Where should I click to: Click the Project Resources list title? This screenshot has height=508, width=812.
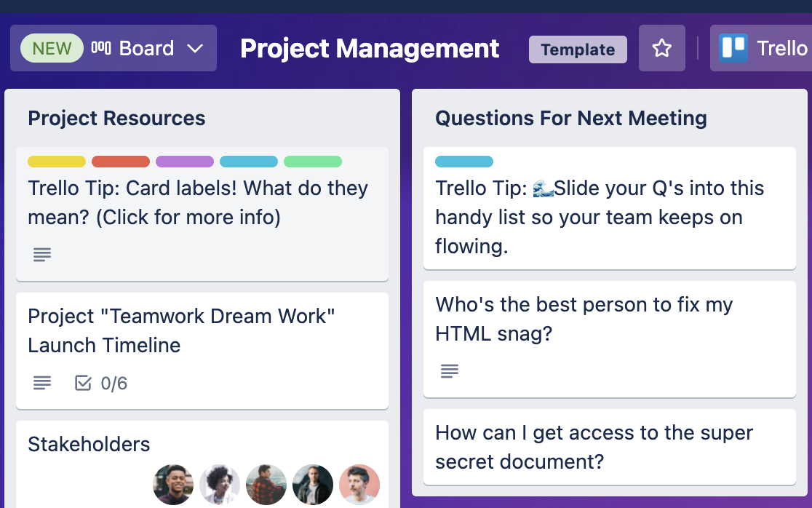(116, 118)
